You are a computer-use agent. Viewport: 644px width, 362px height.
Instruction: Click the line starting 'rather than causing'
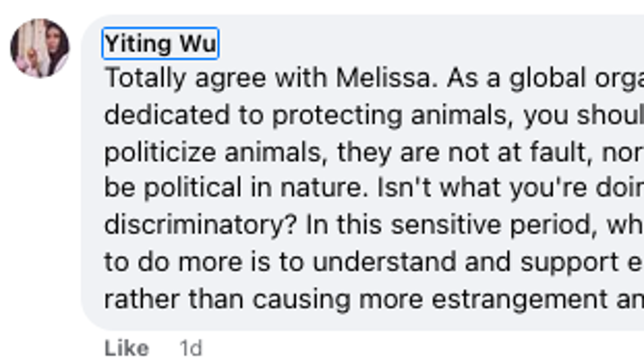tap(374, 299)
